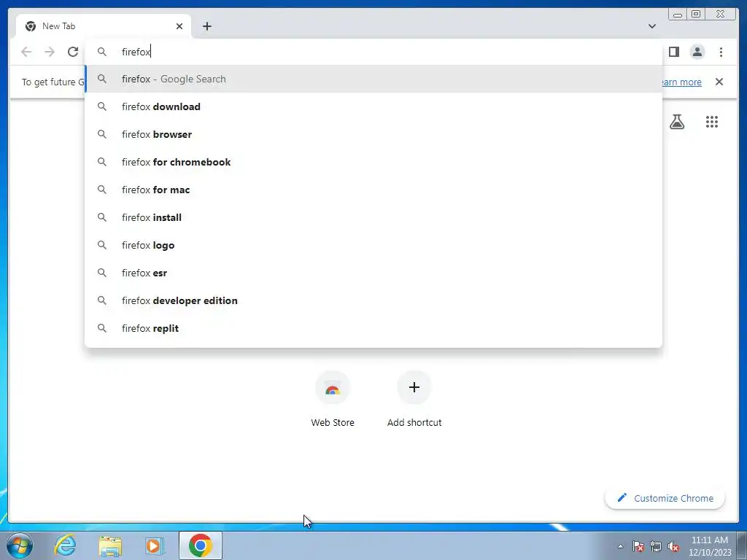This screenshot has height=560, width=747.
Task: Open Windows Explorer from the taskbar
Action: tap(110, 545)
